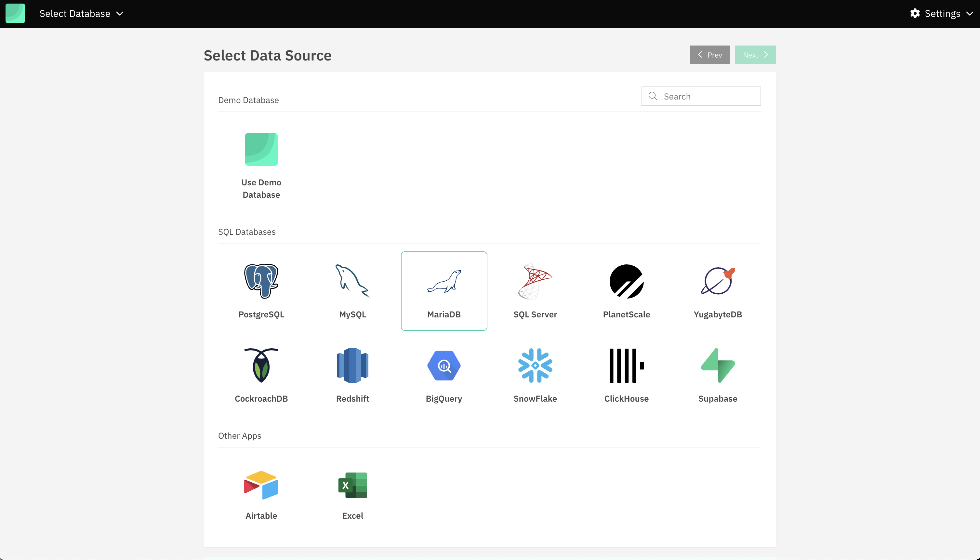Screen dimensions: 980x560
Task: Click the Supabase label
Action: point(717,398)
